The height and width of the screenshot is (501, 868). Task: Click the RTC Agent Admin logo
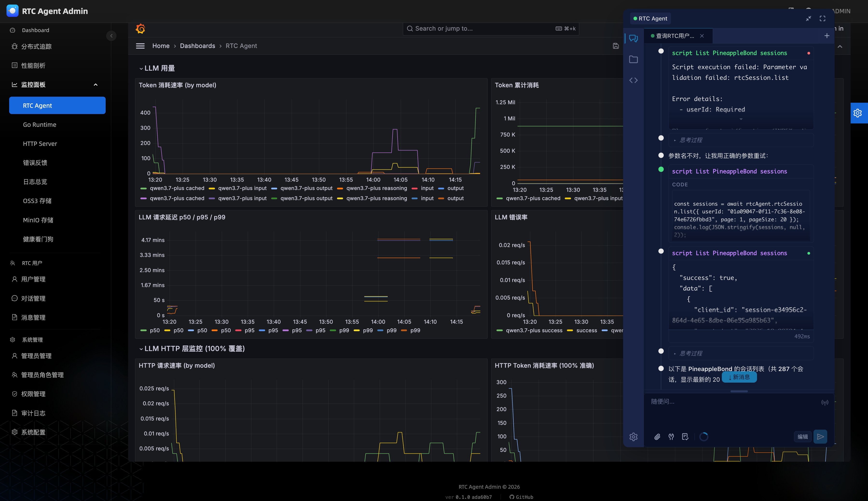tap(12, 11)
